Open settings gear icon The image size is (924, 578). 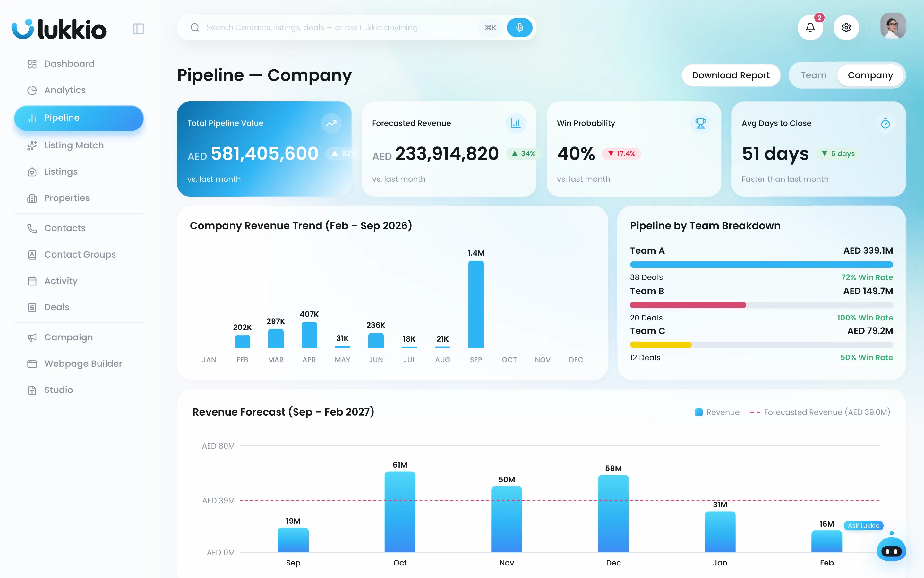846,28
